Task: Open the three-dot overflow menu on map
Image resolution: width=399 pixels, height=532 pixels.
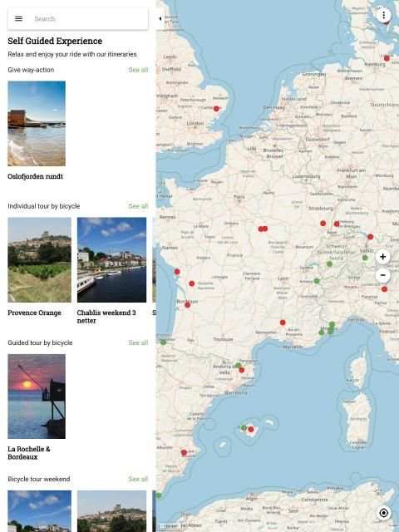Action: [384, 15]
